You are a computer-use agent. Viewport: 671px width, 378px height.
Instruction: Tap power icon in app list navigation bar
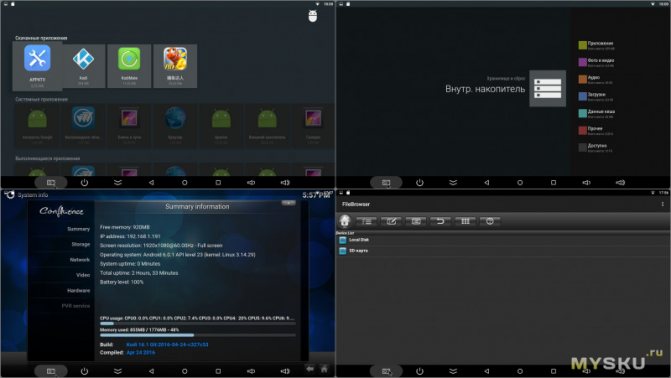coord(84,182)
